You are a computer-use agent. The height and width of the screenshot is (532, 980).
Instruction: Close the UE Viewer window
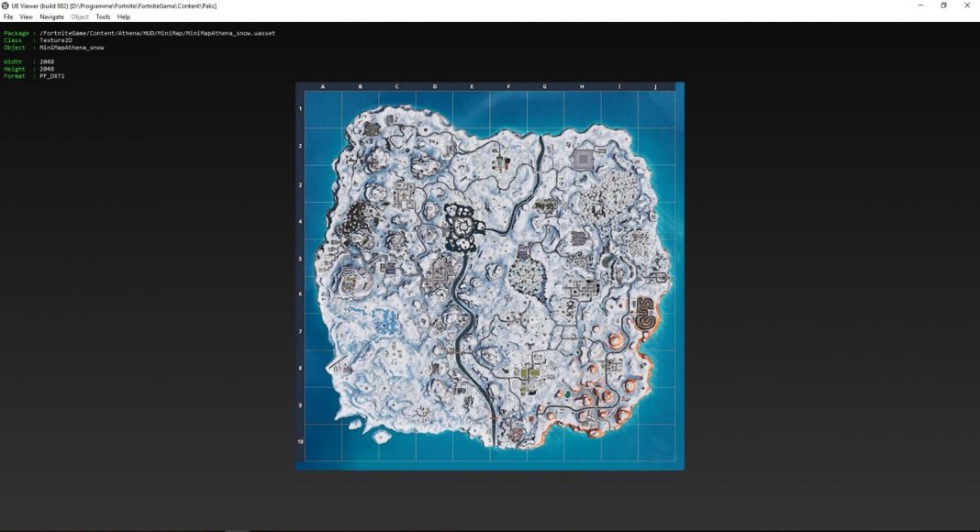pos(967,6)
